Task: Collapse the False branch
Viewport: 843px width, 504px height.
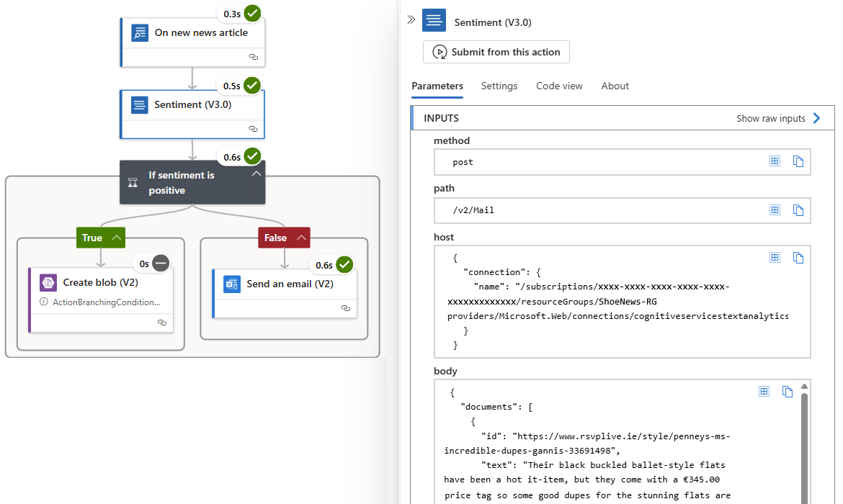Action: point(300,237)
